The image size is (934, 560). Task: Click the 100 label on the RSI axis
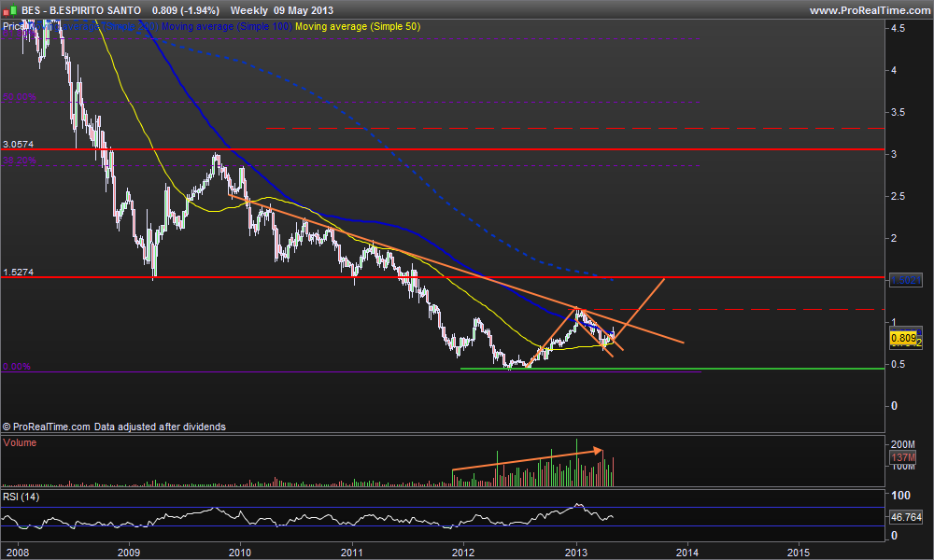point(900,495)
